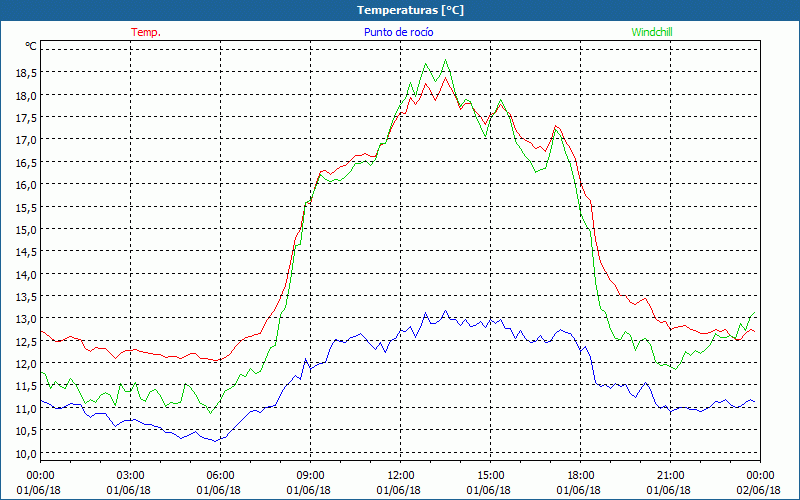
Task: Select the blue Punto de rocío legend label
Action: coord(398,32)
